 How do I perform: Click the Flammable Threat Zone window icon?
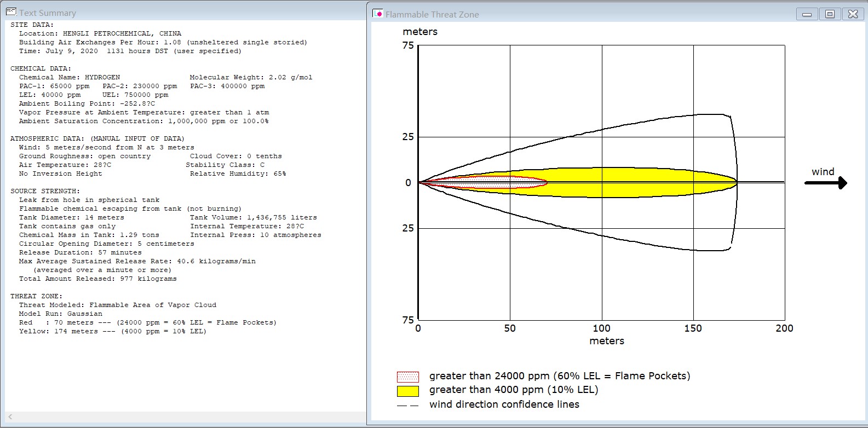click(377, 13)
